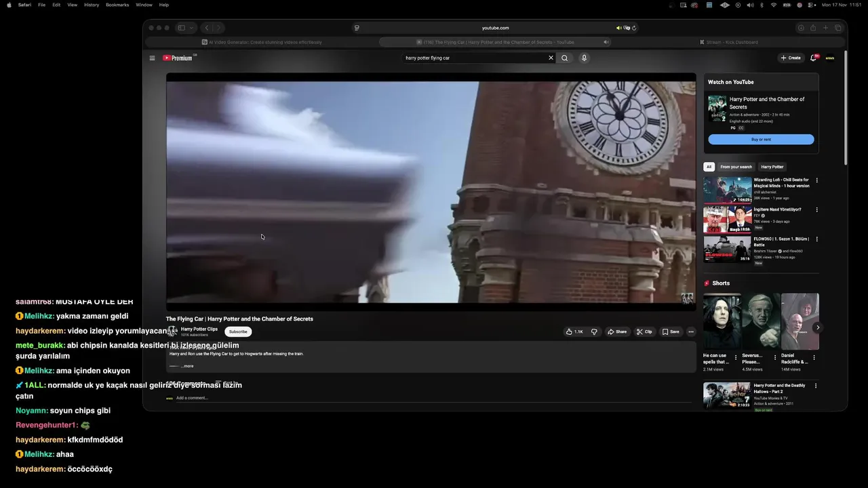868x488 pixels.
Task: Open the Create dropdown button
Action: pyautogui.click(x=791, y=58)
